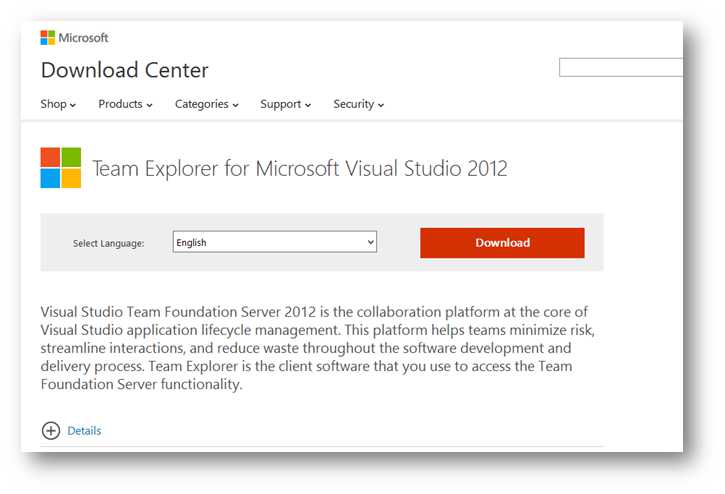
Task: Click the Team Explorer for Microsoft Visual Studio 2012 title
Action: [300, 168]
